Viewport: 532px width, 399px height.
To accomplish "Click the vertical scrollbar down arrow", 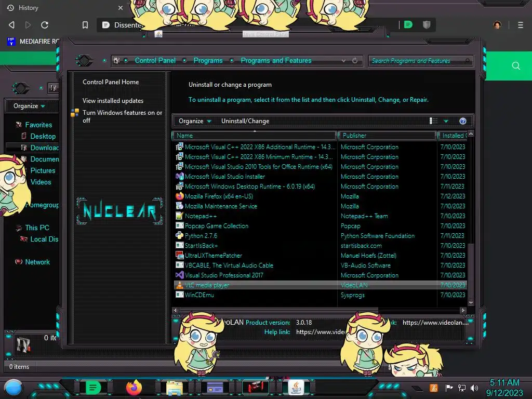I will pyautogui.click(x=471, y=303).
